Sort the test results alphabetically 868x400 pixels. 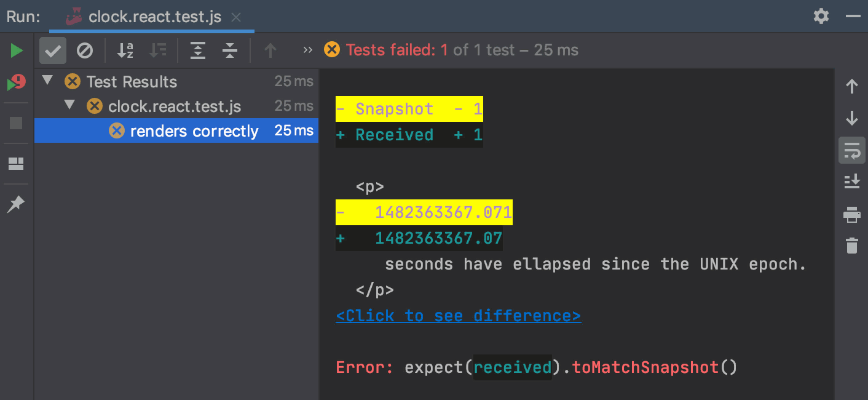tap(125, 50)
